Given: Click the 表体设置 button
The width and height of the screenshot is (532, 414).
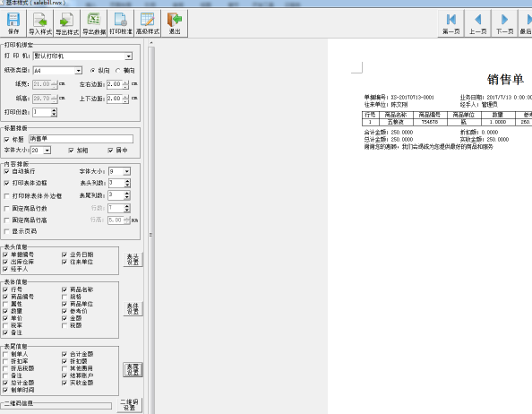Looking at the screenshot, I should [x=133, y=309].
